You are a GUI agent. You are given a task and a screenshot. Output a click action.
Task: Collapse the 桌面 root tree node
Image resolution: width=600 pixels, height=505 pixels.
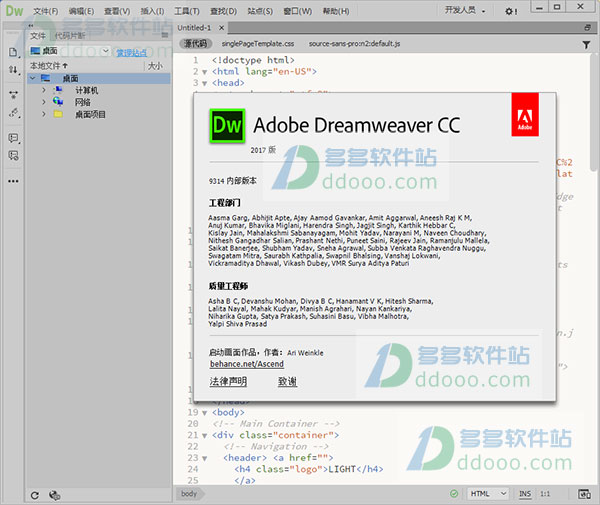click(33, 78)
